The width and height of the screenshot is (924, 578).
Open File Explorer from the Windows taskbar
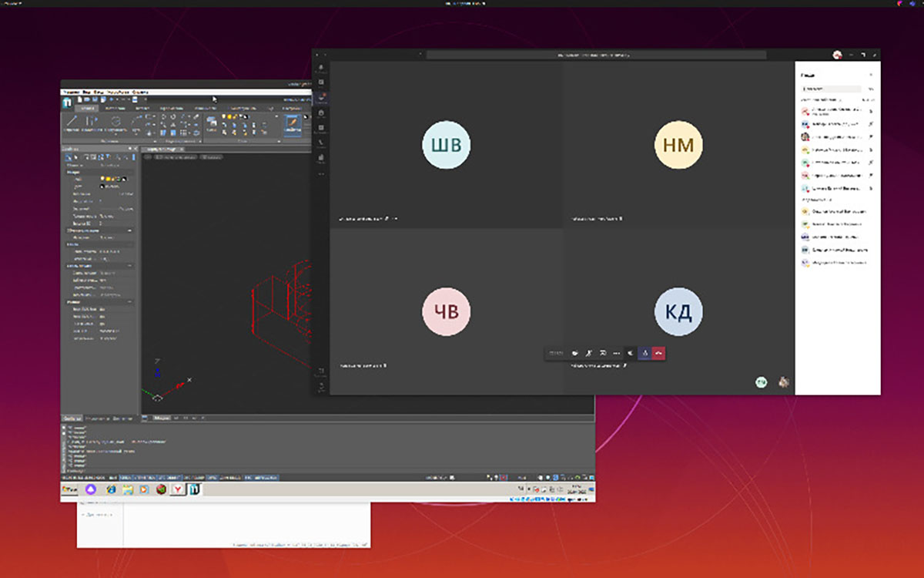[x=128, y=489]
